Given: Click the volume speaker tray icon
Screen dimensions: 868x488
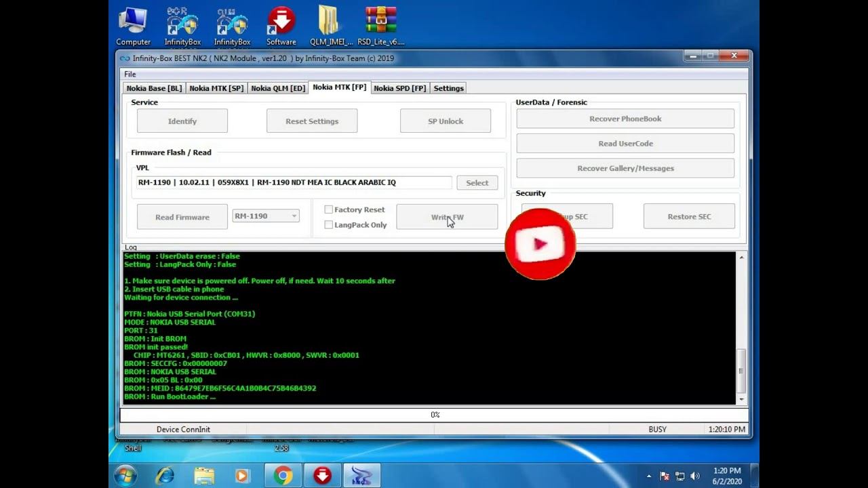Looking at the screenshot, I should click(x=694, y=476).
